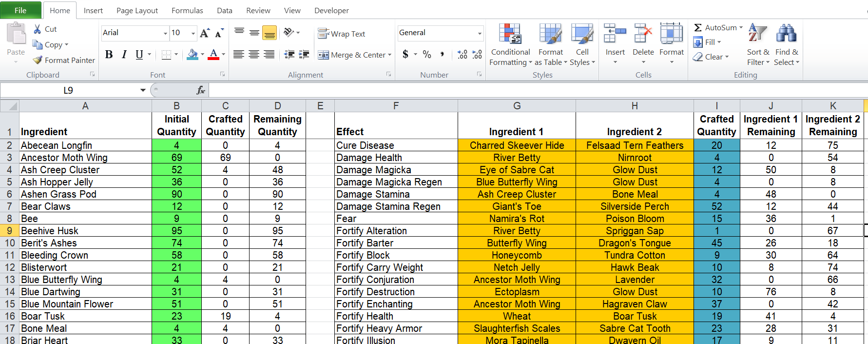Image resolution: width=868 pixels, height=344 pixels.
Task: Click the green File button
Action: tap(20, 10)
